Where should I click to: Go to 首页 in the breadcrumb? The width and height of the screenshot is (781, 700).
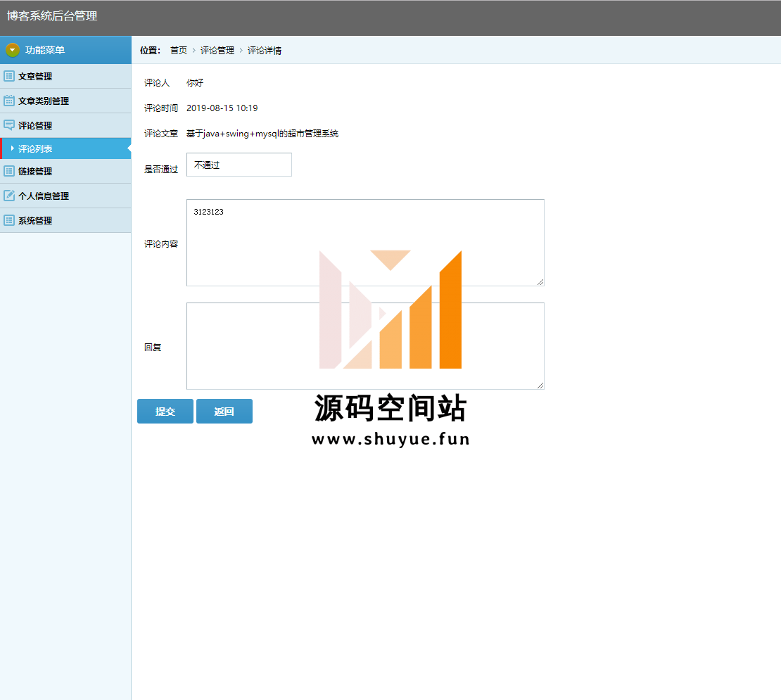click(x=179, y=51)
